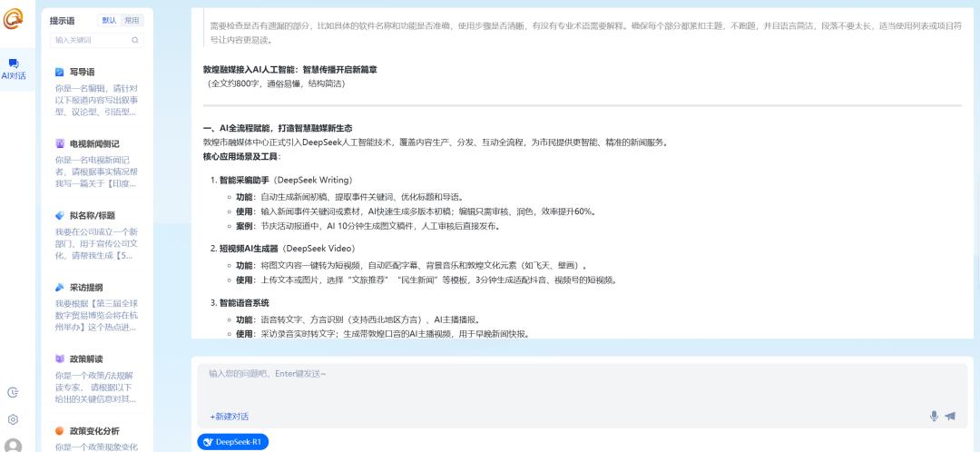The width and height of the screenshot is (980, 452).
Task: Click the search magnifier in prompt search box
Action: click(135, 40)
